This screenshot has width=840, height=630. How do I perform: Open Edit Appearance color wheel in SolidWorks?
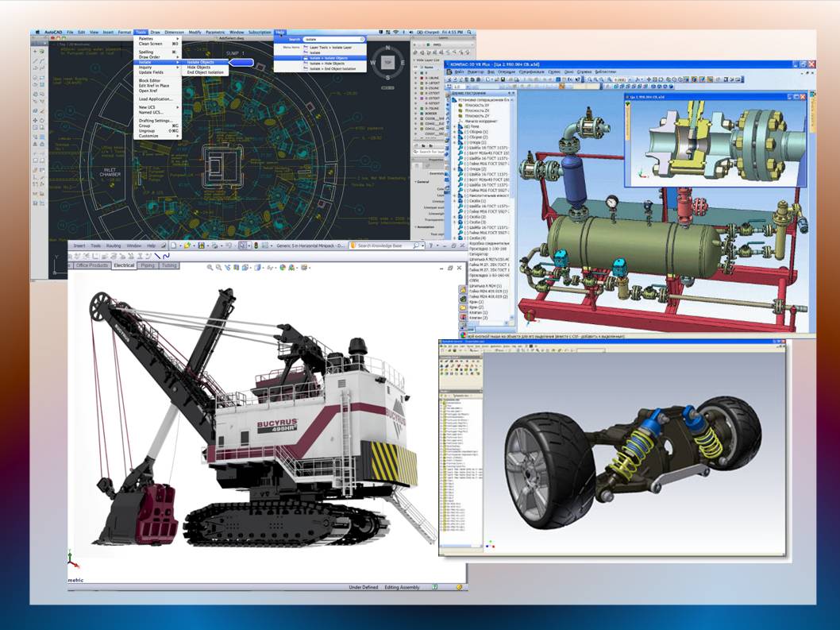[283, 268]
